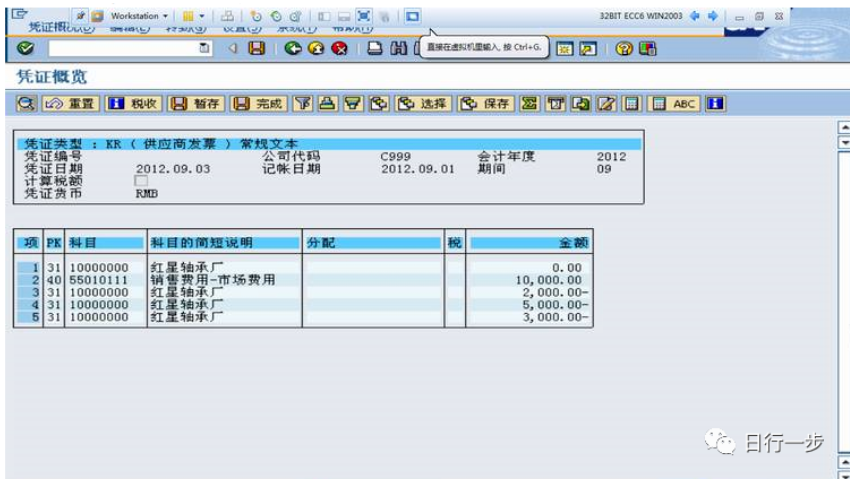The image size is (850, 480).
Task: Click the Find binoculars icon
Action: (398, 48)
